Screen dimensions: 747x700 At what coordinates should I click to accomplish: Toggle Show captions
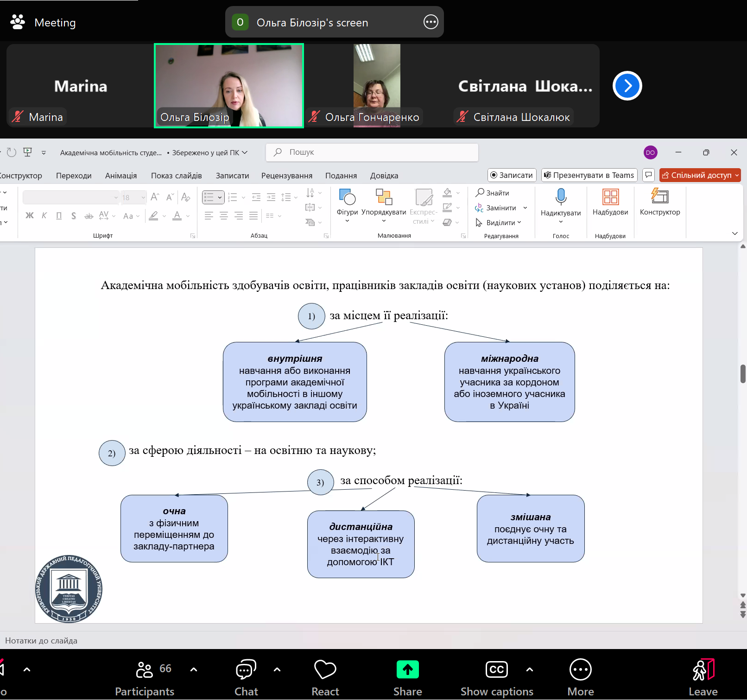496,670
